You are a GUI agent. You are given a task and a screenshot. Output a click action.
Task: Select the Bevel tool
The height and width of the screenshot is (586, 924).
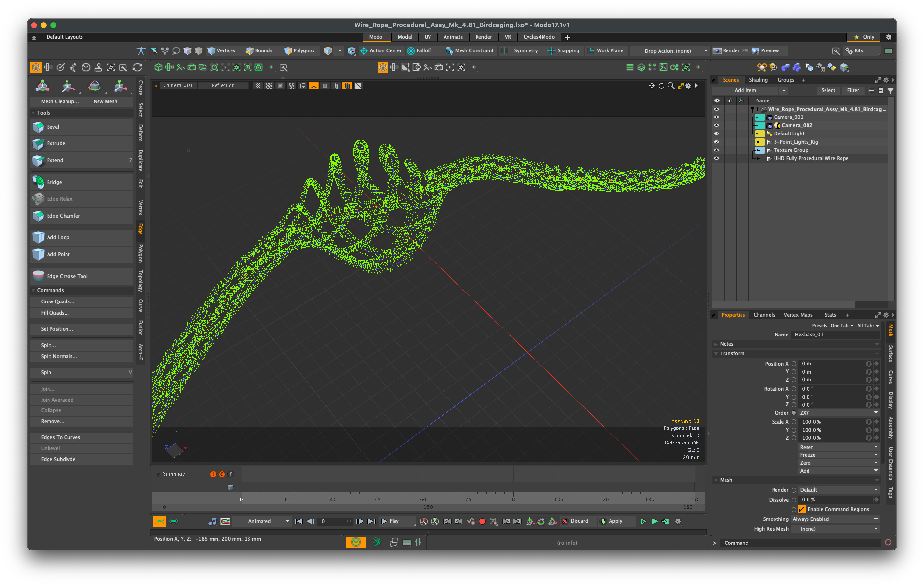(x=82, y=127)
